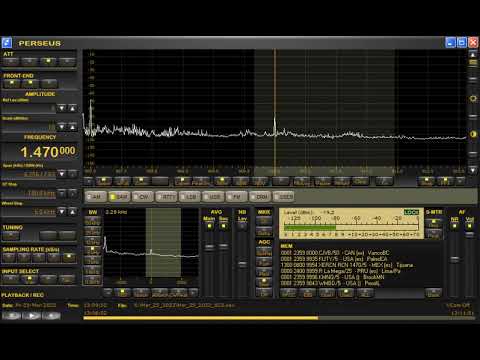Click the right arrow below the main spectrum
The image size is (480, 360).
click(x=460, y=181)
